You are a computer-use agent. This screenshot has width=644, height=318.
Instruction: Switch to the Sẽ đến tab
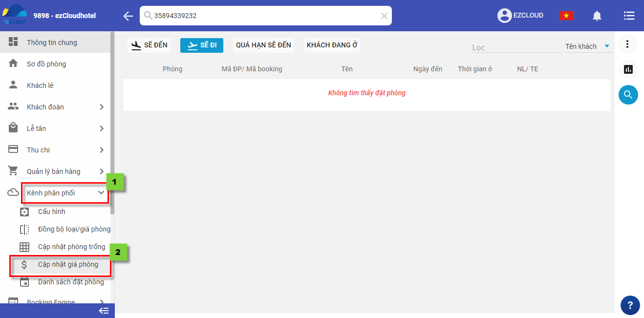click(x=149, y=45)
